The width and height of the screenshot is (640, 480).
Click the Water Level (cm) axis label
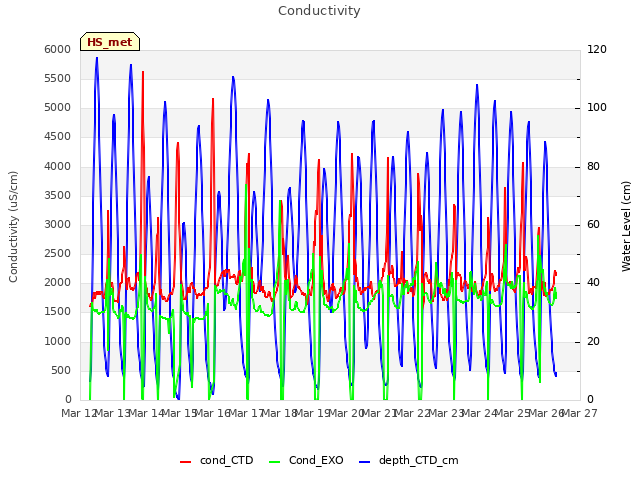pos(626,227)
